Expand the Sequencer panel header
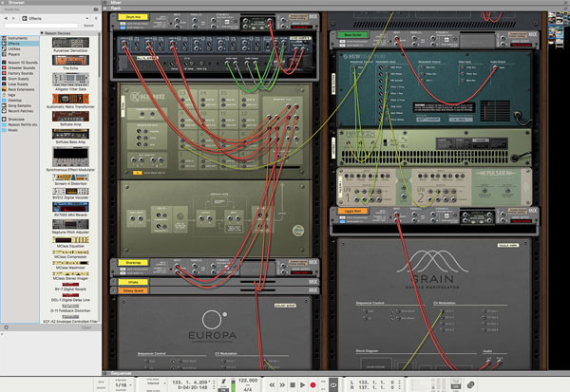The image size is (570, 392). coord(336,373)
